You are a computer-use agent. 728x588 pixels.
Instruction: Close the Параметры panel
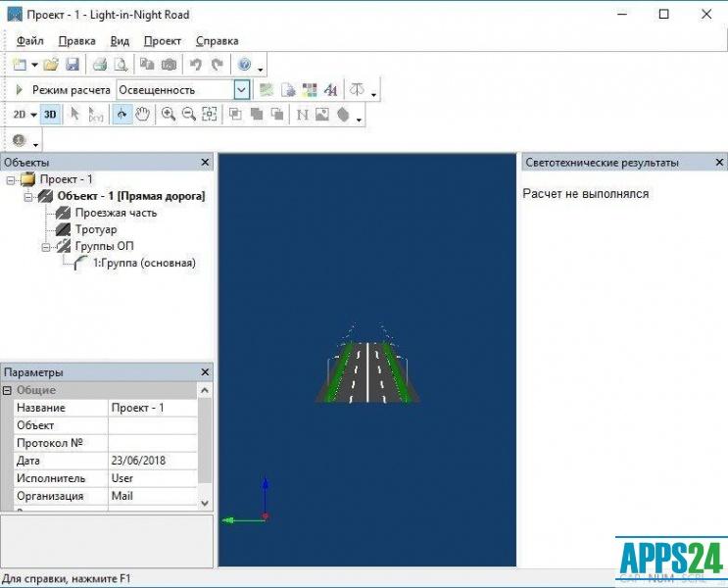(205, 372)
